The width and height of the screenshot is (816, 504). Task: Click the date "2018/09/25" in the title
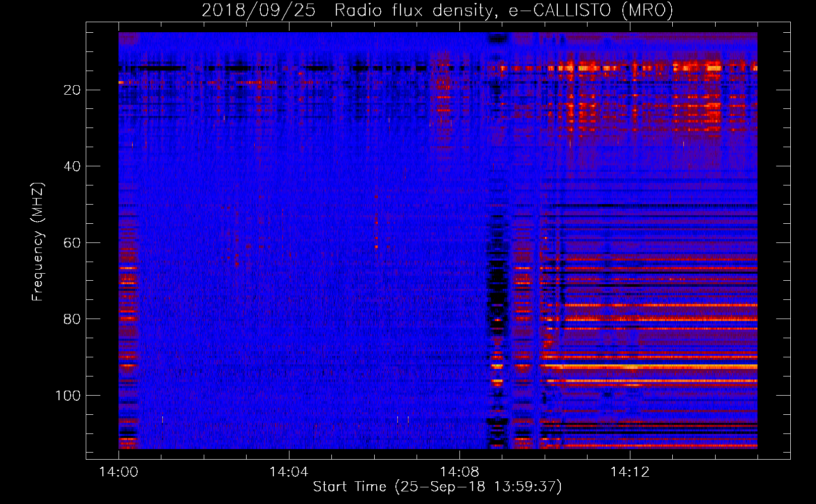pyautogui.click(x=259, y=10)
